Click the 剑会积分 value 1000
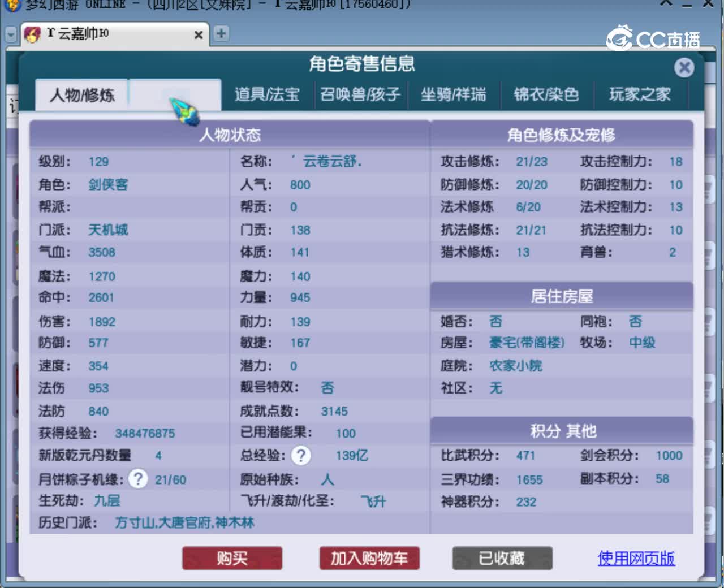This screenshot has height=588, width=724. click(669, 456)
